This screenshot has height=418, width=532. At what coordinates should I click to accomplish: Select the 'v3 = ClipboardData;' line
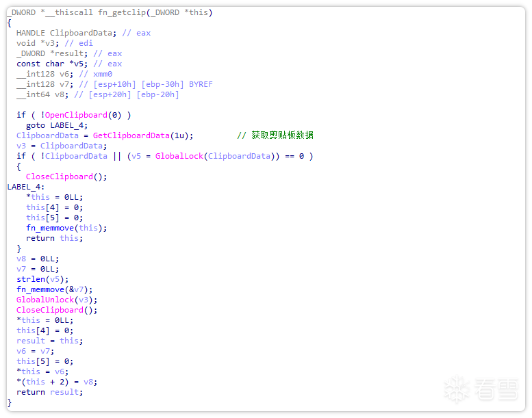(62, 146)
